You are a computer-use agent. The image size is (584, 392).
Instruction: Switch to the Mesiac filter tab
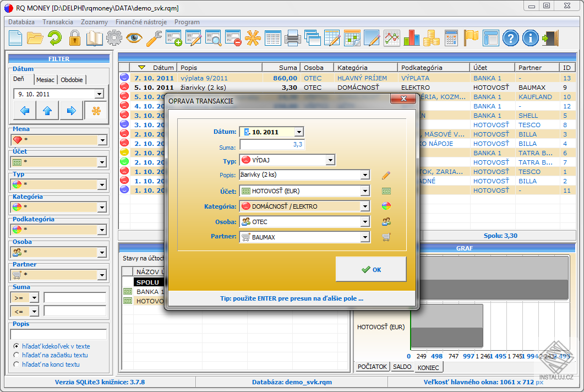(x=46, y=80)
